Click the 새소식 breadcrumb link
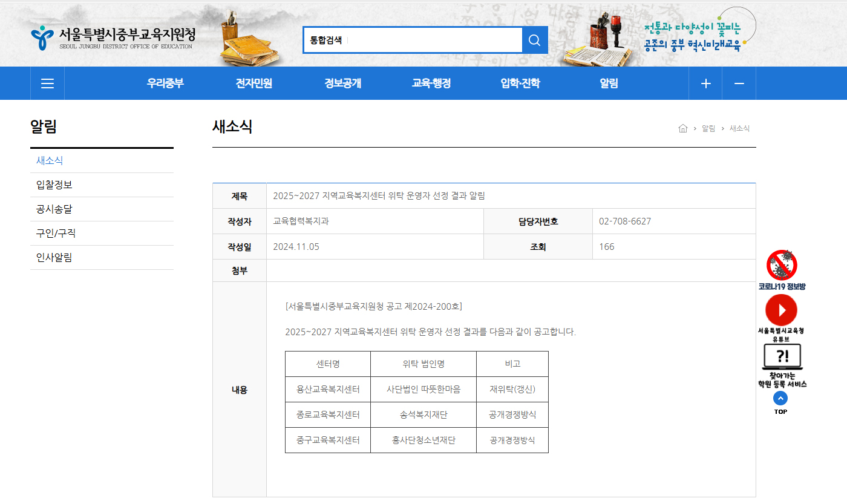Image resolution: width=847 pixels, height=504 pixels. point(739,128)
